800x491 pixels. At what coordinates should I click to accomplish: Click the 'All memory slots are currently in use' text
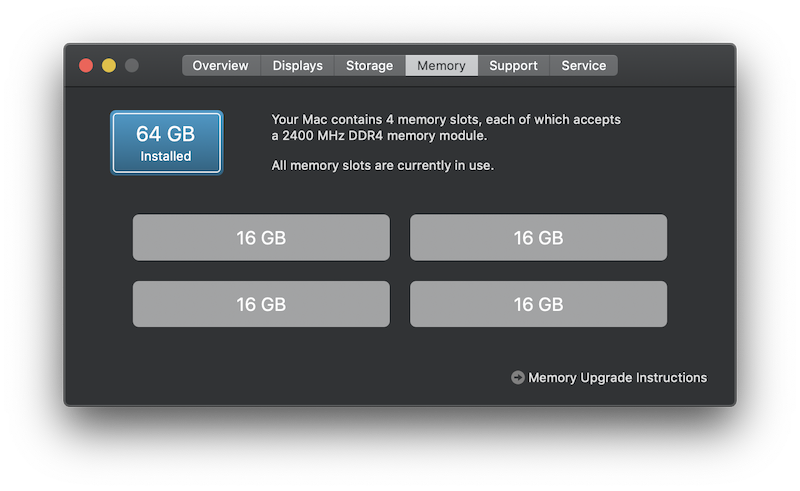pyautogui.click(x=383, y=165)
